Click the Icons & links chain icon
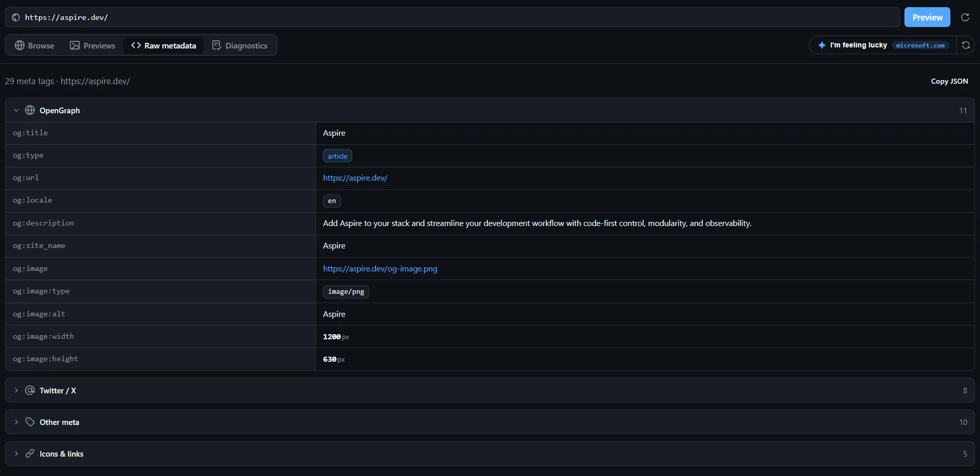 coord(30,454)
